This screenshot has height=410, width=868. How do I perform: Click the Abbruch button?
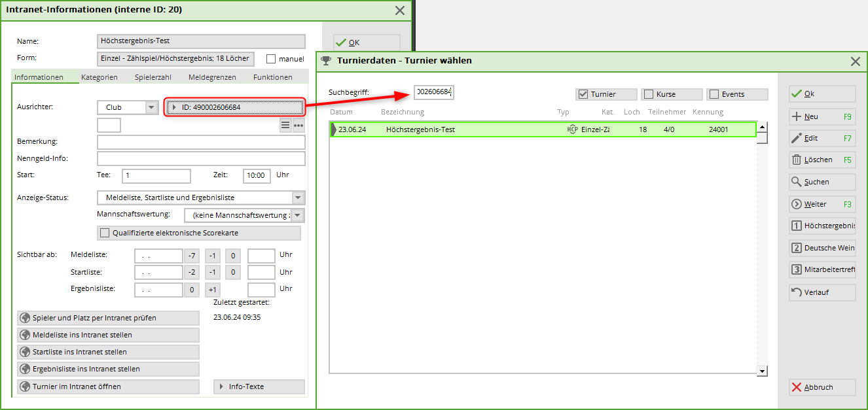tap(822, 387)
